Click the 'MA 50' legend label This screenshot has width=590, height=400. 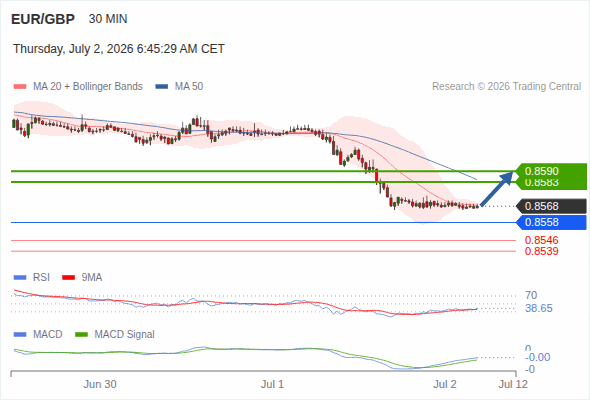click(x=189, y=87)
